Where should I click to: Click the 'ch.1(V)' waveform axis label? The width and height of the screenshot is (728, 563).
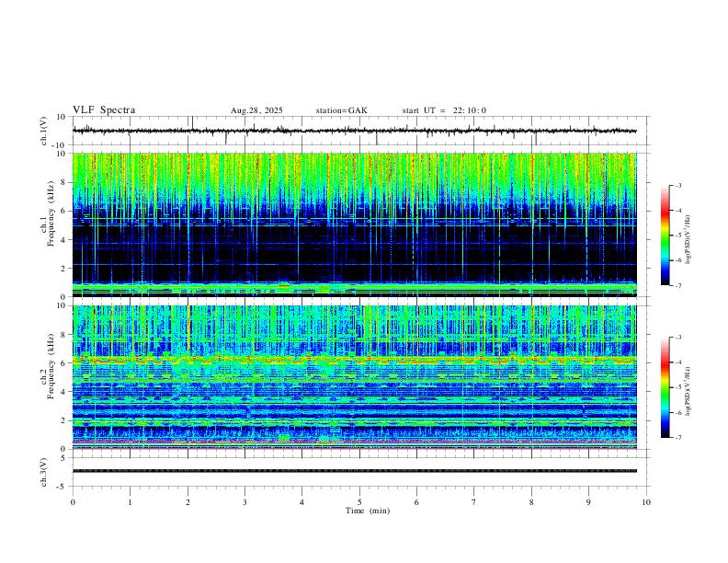point(44,131)
